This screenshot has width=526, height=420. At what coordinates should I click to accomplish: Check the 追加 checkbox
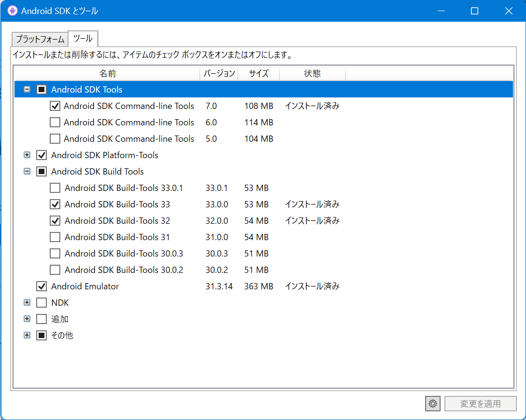click(42, 319)
